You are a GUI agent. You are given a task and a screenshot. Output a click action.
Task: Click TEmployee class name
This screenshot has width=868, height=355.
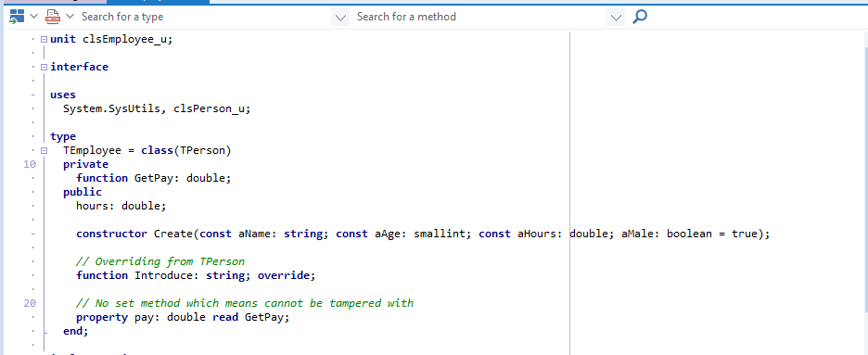[92, 150]
